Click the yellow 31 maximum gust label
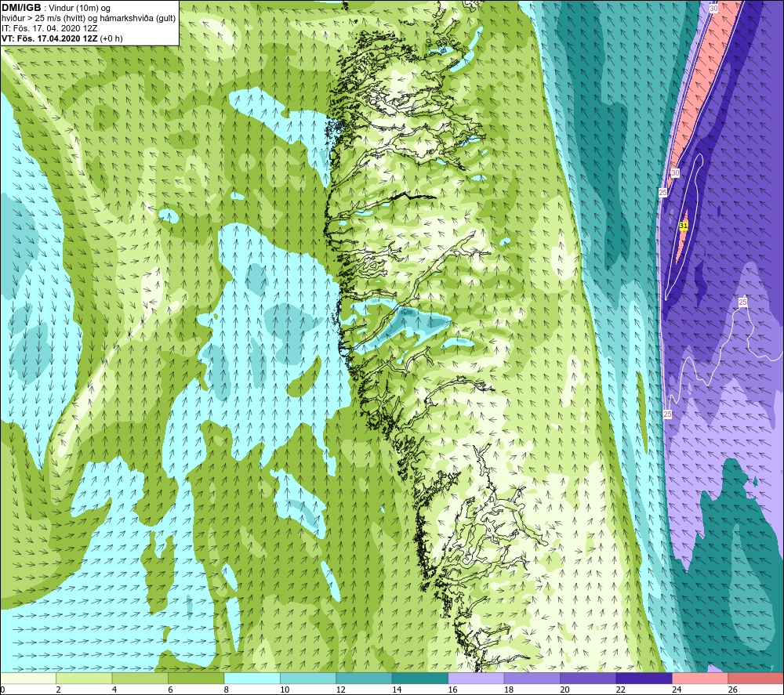Image resolution: width=784 pixels, height=695 pixels. coord(684,226)
